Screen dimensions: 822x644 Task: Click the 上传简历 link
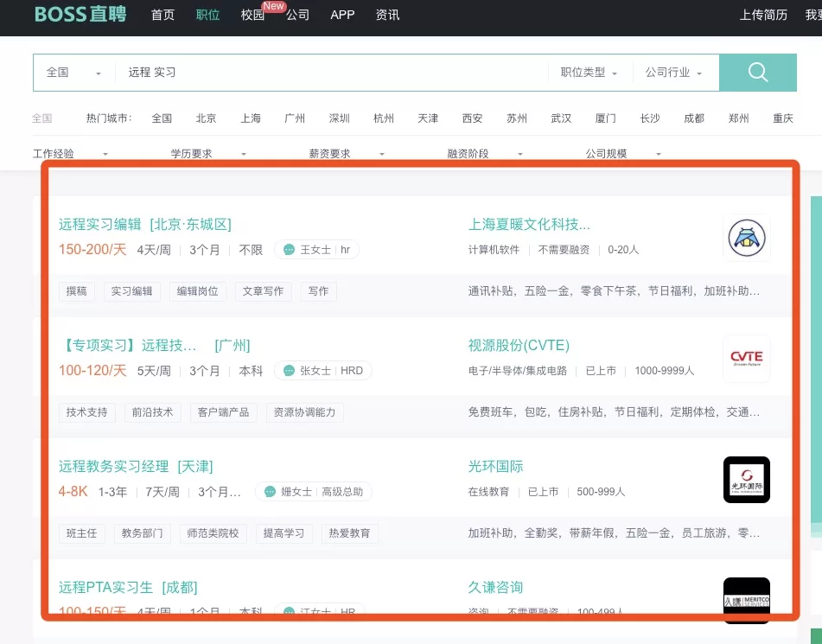click(763, 15)
